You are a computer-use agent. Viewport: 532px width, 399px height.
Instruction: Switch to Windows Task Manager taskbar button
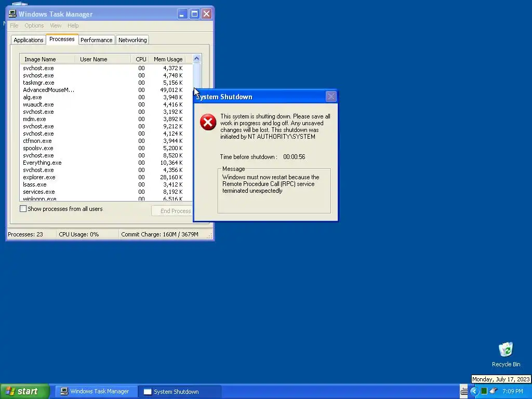[96, 391]
